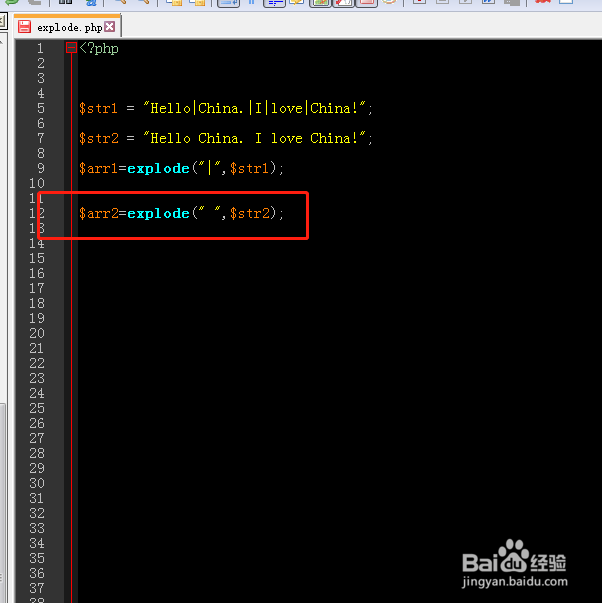Click line number 20 in the margin
Image resolution: width=602 pixels, height=603 pixels.
point(37,333)
